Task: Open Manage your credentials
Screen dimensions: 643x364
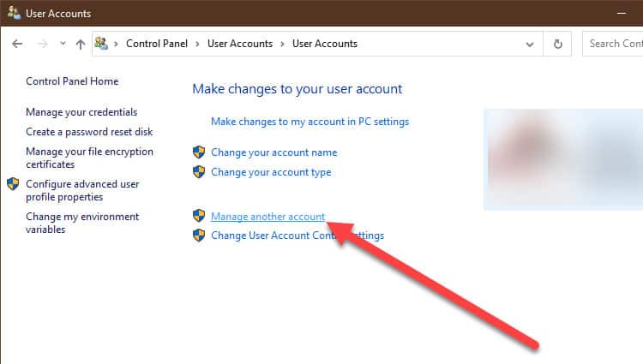Action: click(81, 112)
